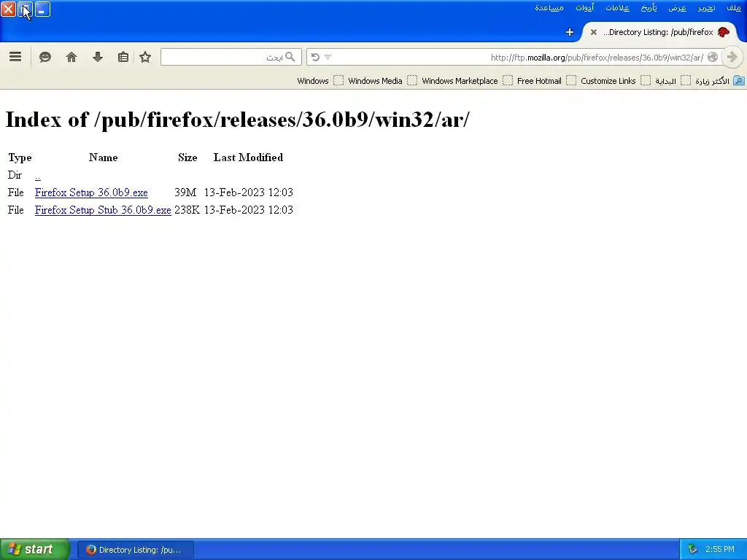Click the Index of /pub/firefox heading
The image size is (747, 560).
[x=237, y=120]
